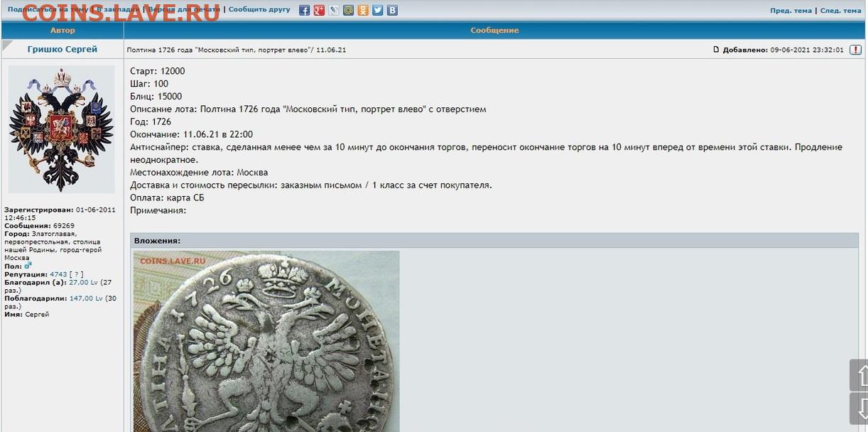Open 'Версия для печати' print version
The image size is (868, 432).
(184, 10)
